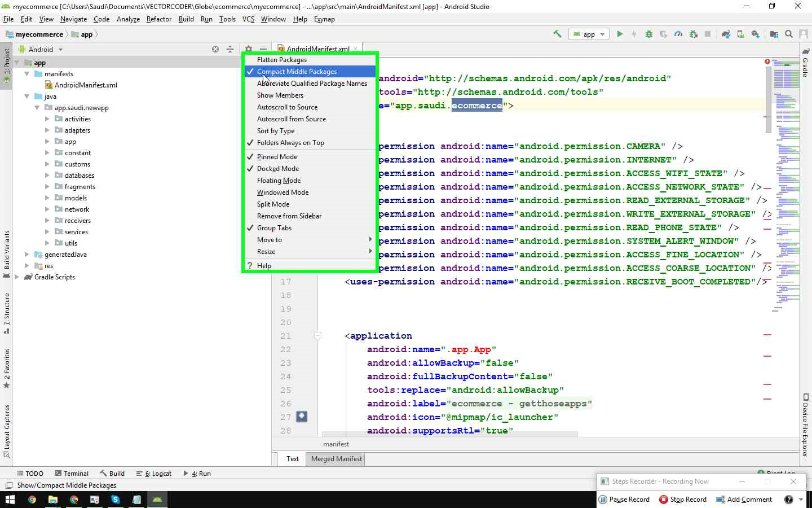This screenshot has width=812, height=508.
Task: Open Windows Start button
Action: pyautogui.click(x=10, y=500)
